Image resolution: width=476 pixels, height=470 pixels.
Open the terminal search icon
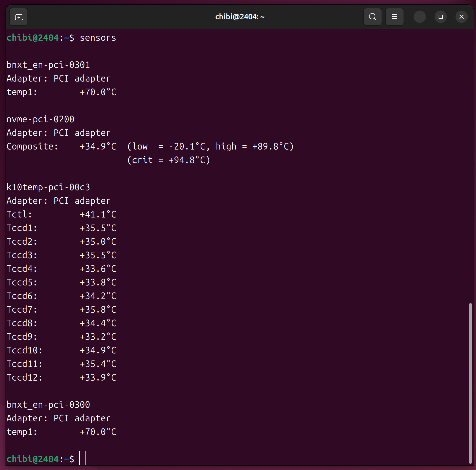pyautogui.click(x=372, y=17)
